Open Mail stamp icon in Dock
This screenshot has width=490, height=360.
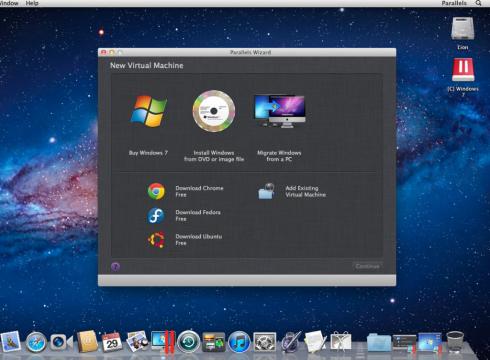point(11,342)
